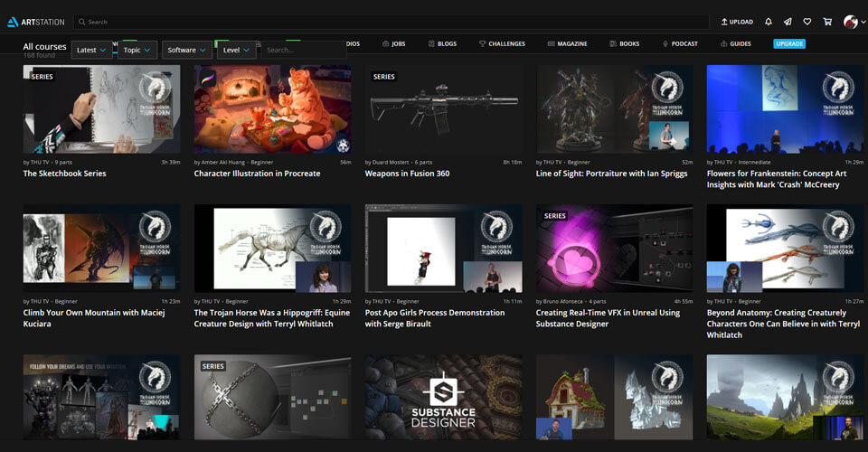The width and height of the screenshot is (868, 452).
Task: Click the All courses heading
Action: (x=45, y=46)
